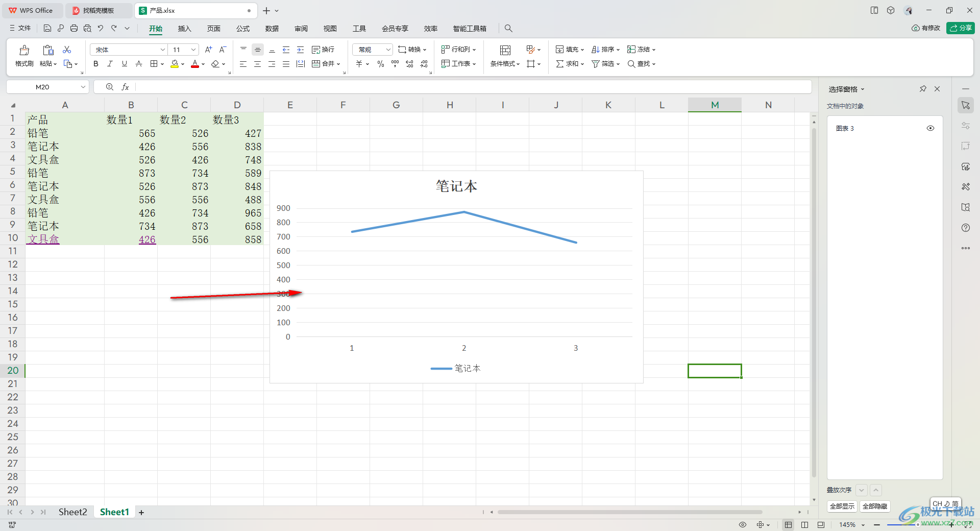
Task: Toggle Underline formatting
Action: click(124, 64)
